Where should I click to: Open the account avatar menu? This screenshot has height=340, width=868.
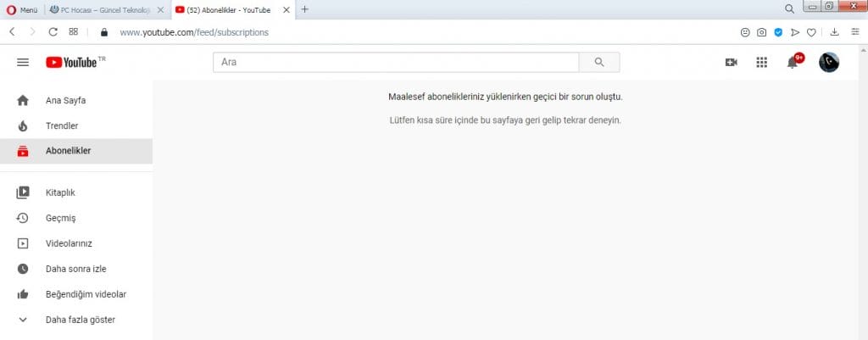pyautogui.click(x=828, y=62)
